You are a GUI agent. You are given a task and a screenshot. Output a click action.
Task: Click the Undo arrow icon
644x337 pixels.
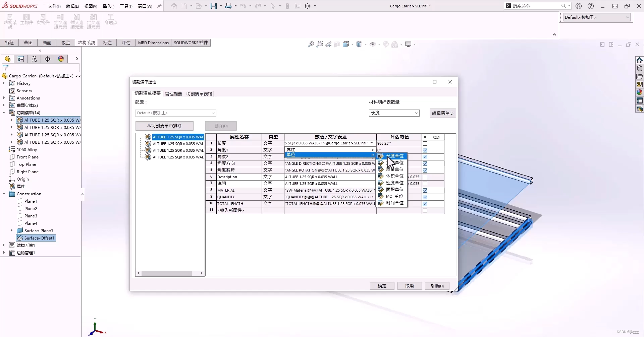(x=243, y=6)
